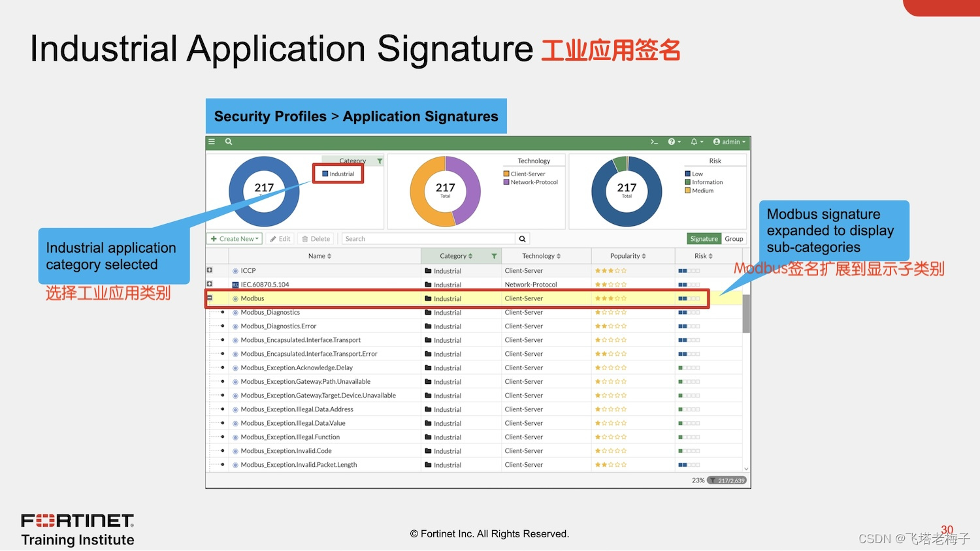
Task: Click the Medium risk legend swatch
Action: pyautogui.click(x=688, y=191)
